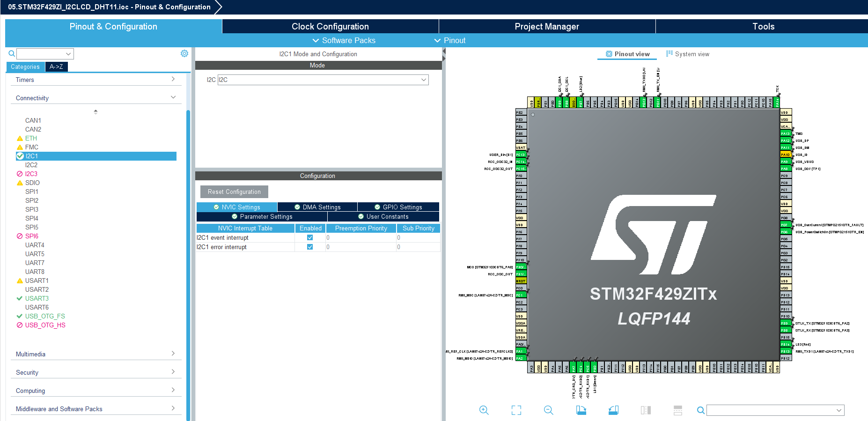Click the fit-to-screen icon below chip view

point(516,410)
